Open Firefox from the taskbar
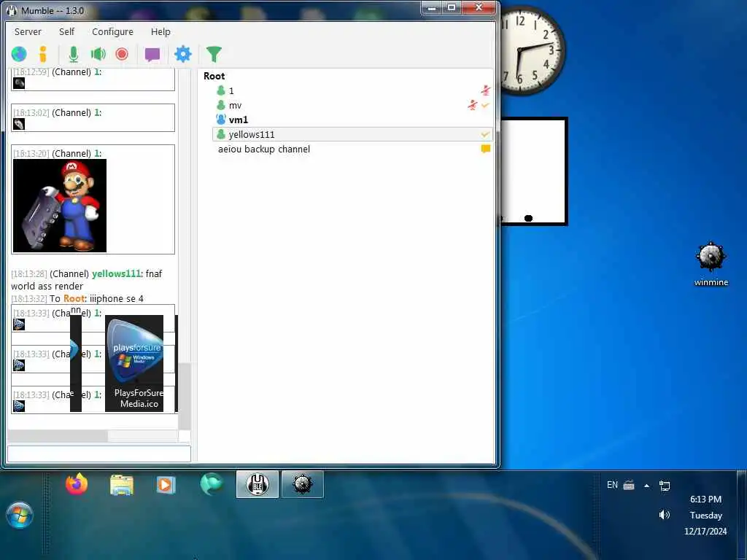 tap(77, 485)
